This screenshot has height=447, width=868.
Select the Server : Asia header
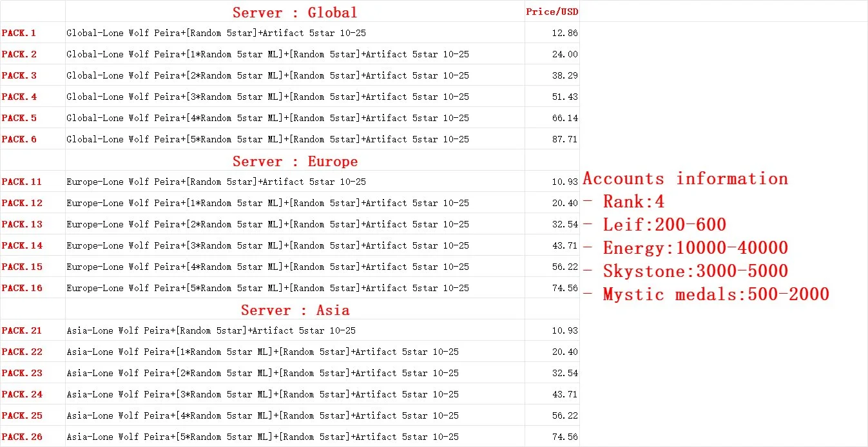coord(294,310)
